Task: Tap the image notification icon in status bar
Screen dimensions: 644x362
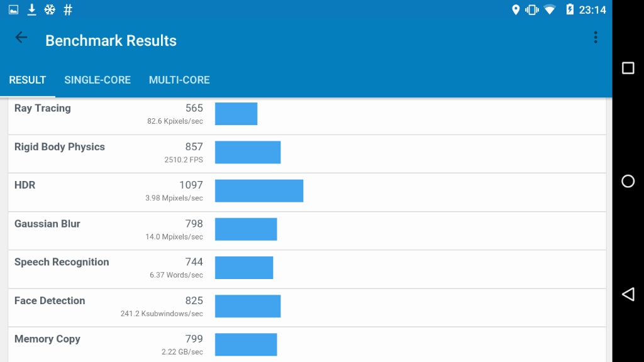Action: (14, 9)
